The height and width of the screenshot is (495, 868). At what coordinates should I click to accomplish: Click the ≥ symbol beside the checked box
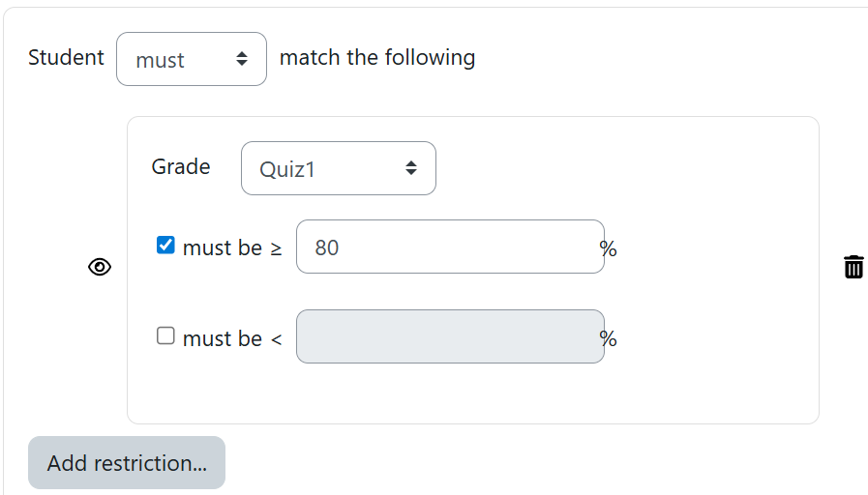tap(276, 248)
